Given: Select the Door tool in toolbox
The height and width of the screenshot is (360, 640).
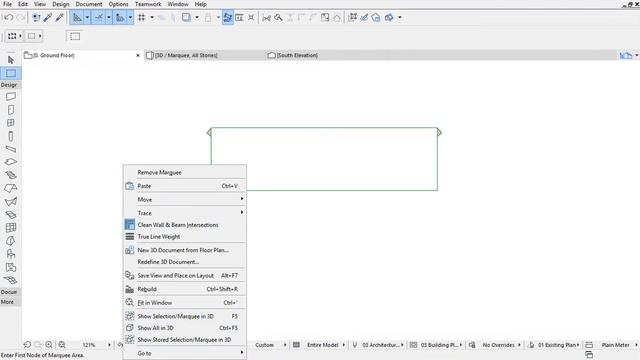Looking at the screenshot, I should (11, 109).
